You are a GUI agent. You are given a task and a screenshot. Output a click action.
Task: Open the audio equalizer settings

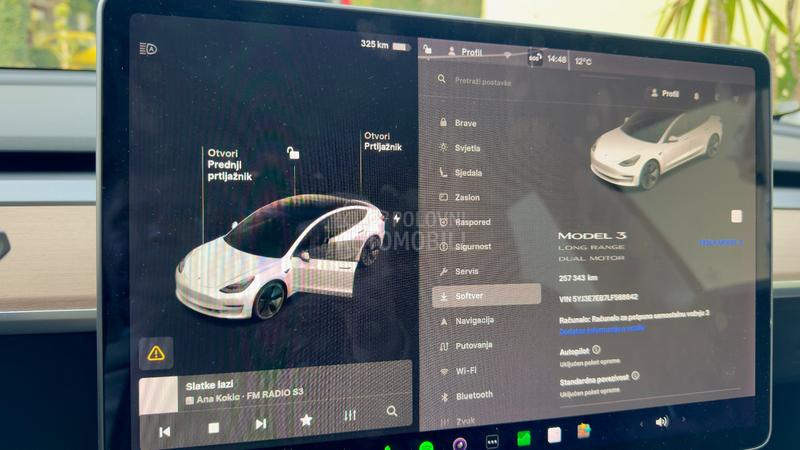coord(350,416)
